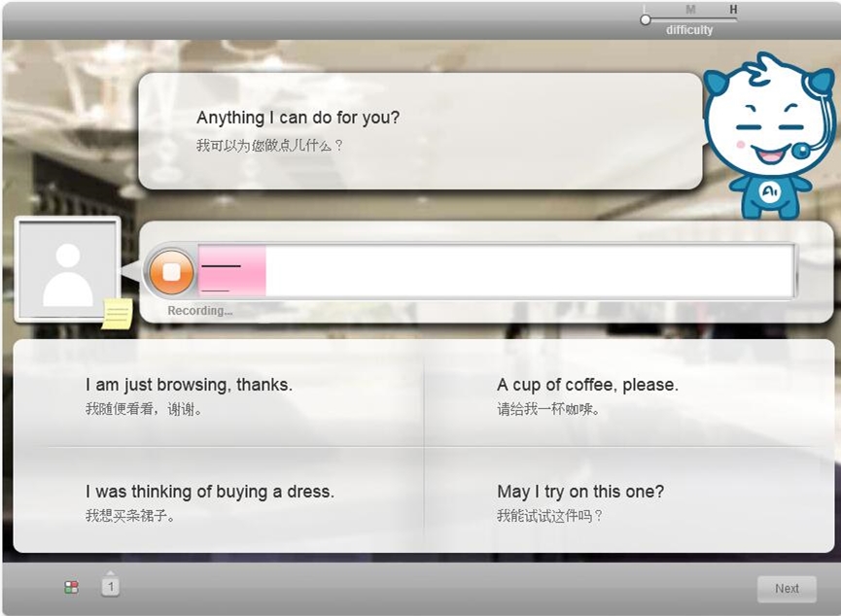Stop recording with the orange stop button

171,272
